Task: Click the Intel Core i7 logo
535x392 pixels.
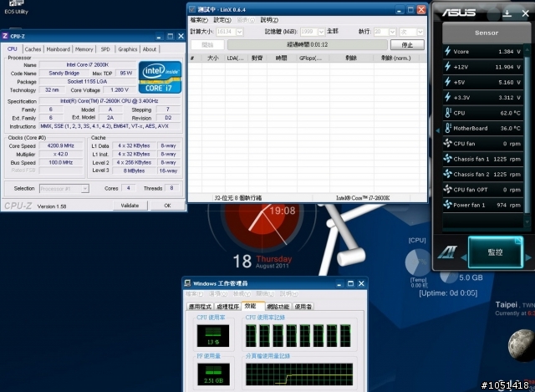Action: pos(160,77)
